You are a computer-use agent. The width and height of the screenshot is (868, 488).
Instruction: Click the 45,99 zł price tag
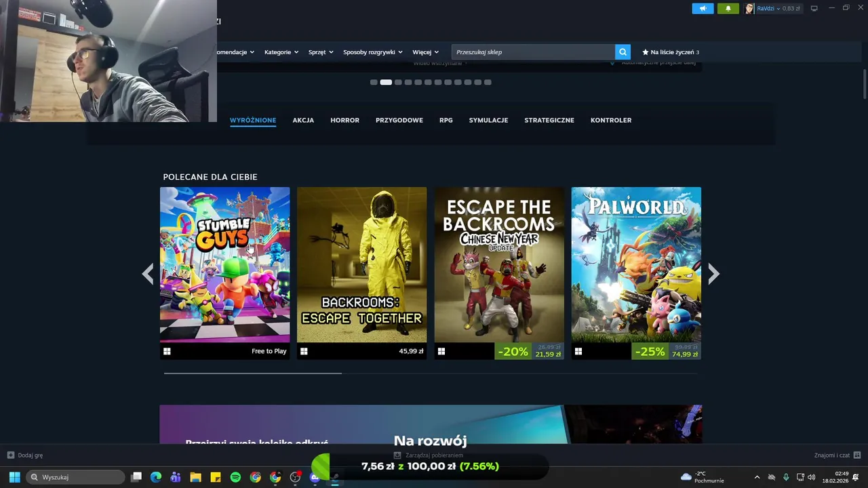pyautogui.click(x=412, y=351)
